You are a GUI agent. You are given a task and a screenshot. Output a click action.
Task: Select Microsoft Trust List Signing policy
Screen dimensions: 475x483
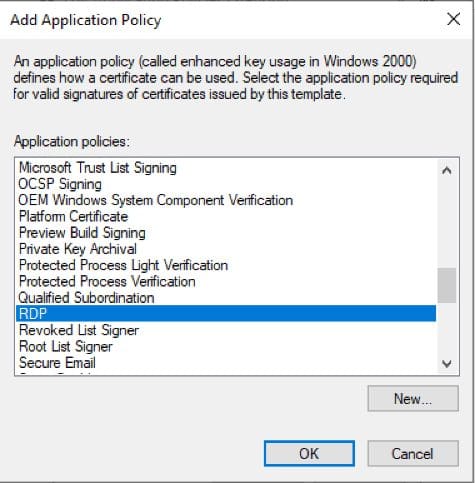(226, 168)
